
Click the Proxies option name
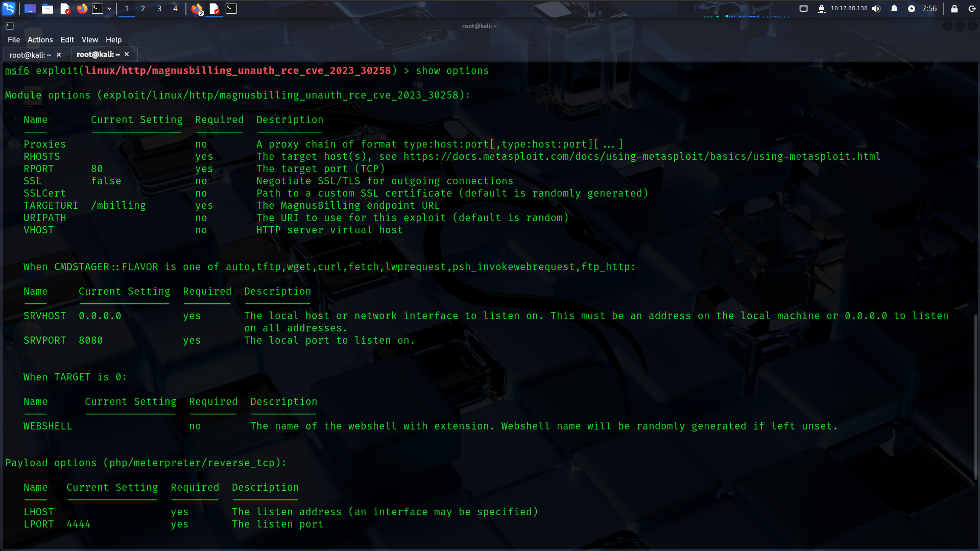tap(45, 145)
